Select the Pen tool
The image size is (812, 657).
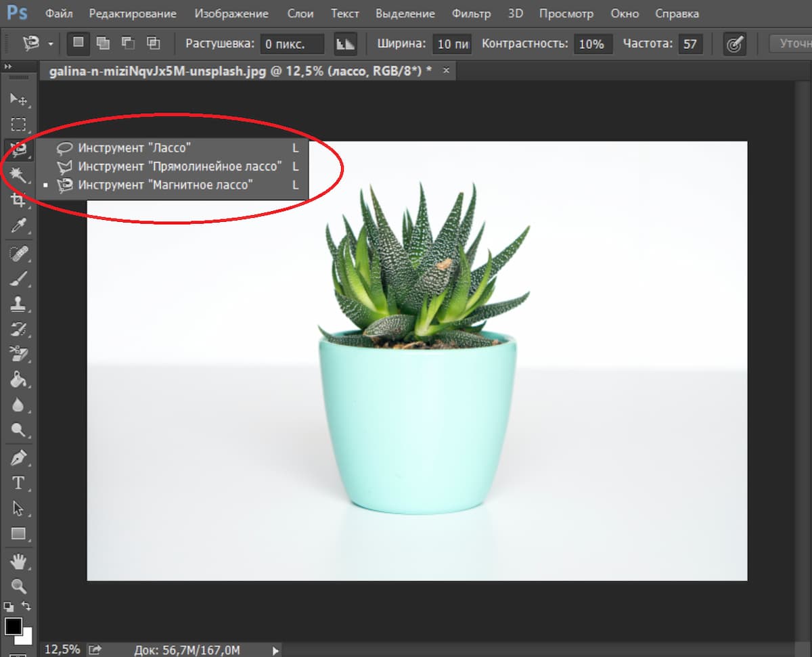coord(18,458)
